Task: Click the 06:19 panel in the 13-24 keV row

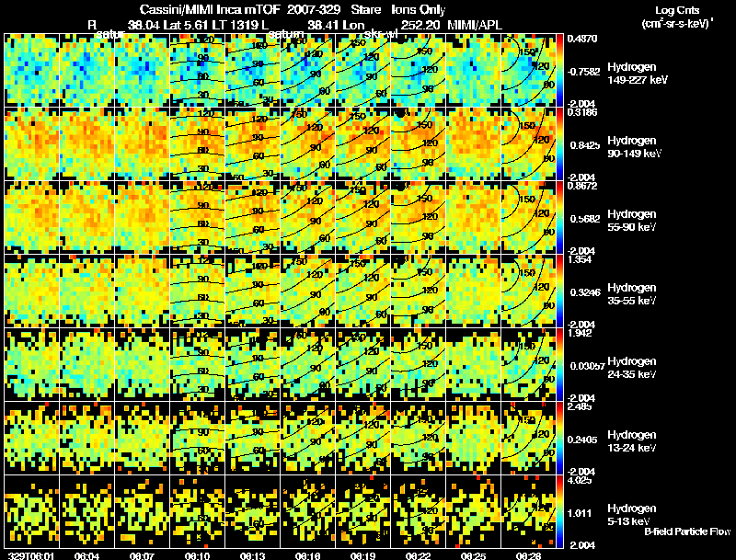Action: coord(362,438)
